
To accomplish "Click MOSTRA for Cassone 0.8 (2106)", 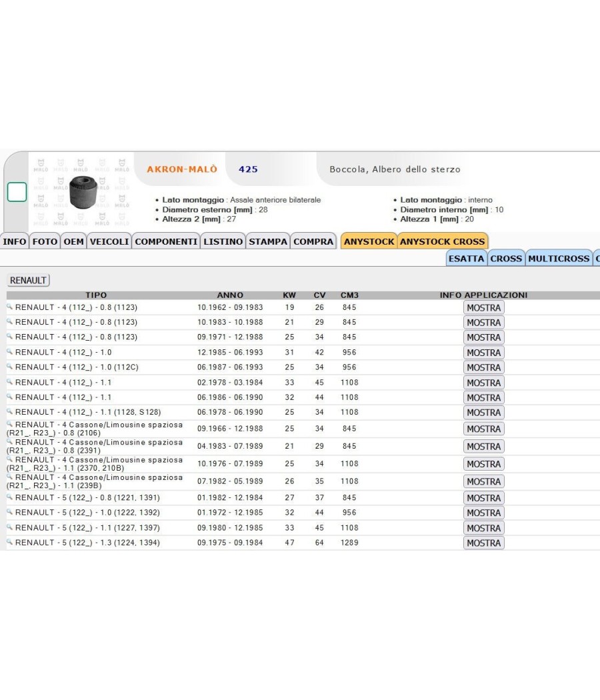I will (484, 429).
